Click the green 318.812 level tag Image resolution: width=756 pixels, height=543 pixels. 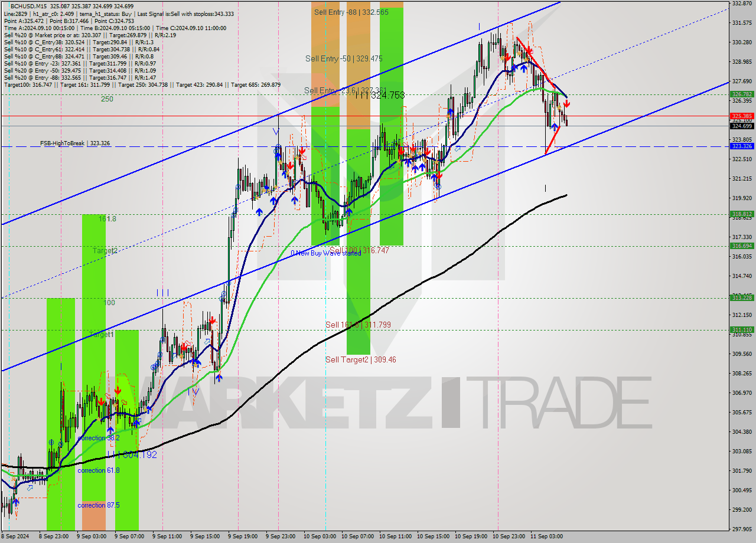pos(742,214)
